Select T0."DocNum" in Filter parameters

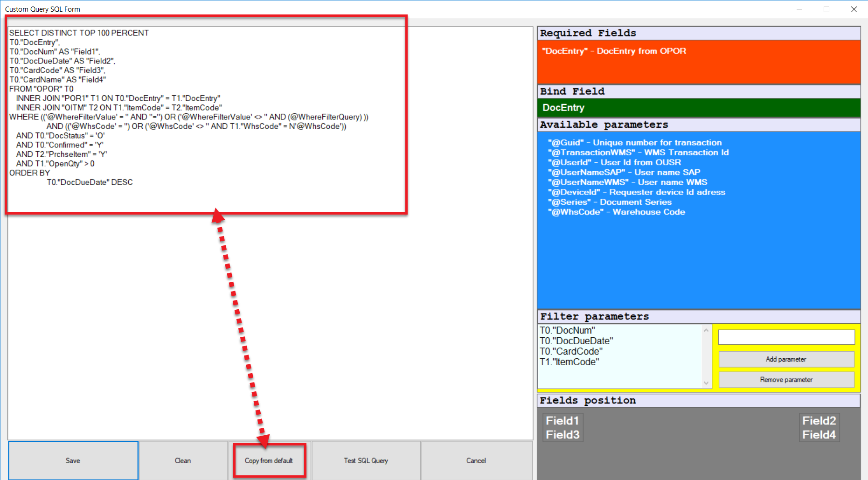(x=568, y=330)
